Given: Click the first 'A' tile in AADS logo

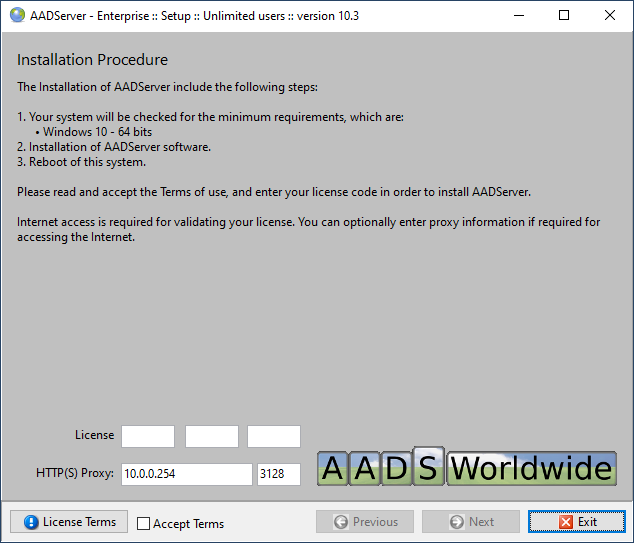Looking at the screenshot, I should 333,469.
